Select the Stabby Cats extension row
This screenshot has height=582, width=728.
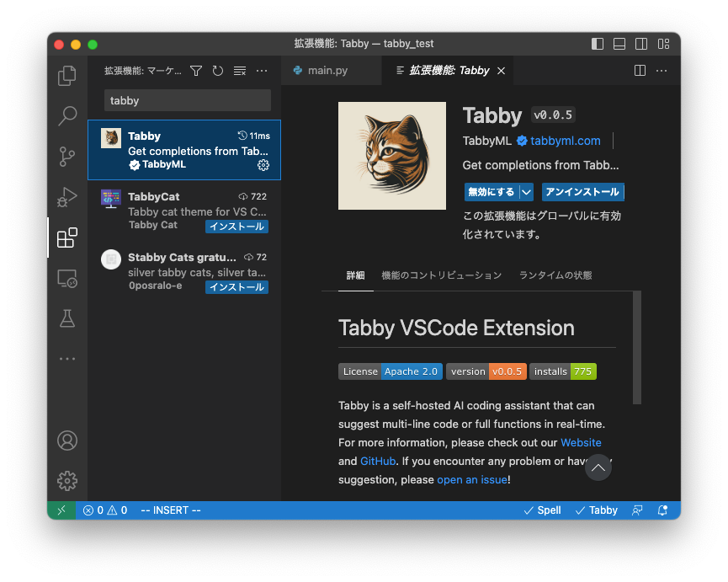coord(184,271)
